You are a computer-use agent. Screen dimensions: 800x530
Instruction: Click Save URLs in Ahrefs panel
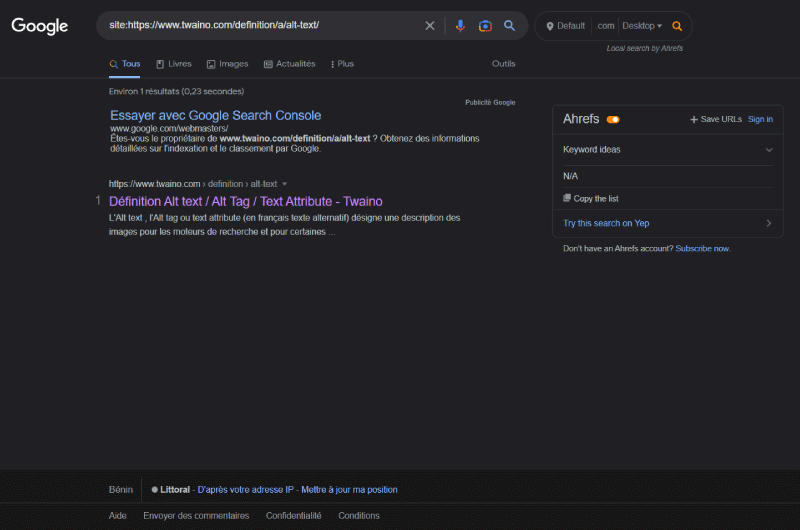716,119
